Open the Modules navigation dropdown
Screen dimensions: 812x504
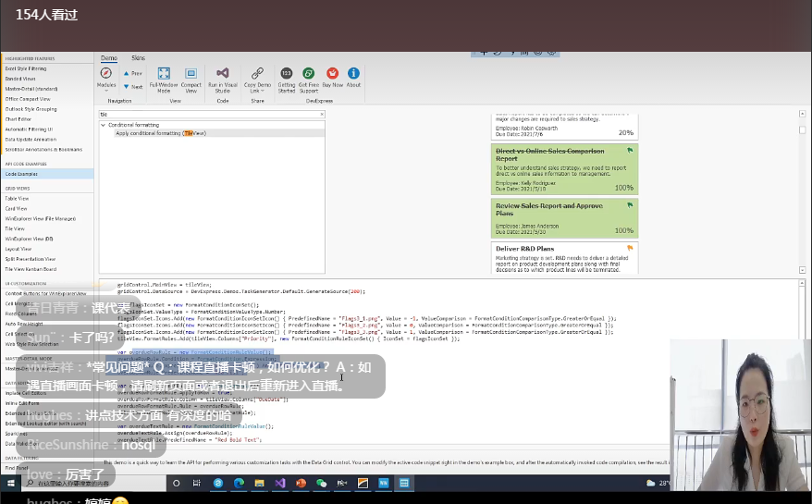(x=106, y=79)
